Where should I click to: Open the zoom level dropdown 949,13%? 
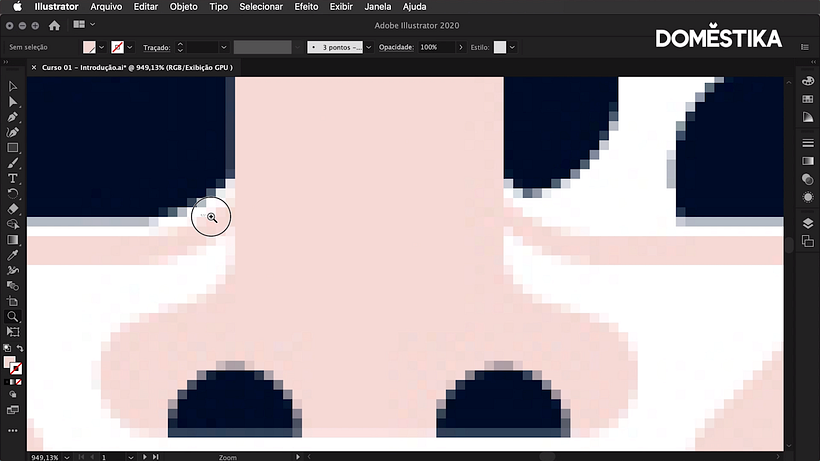(x=66, y=457)
